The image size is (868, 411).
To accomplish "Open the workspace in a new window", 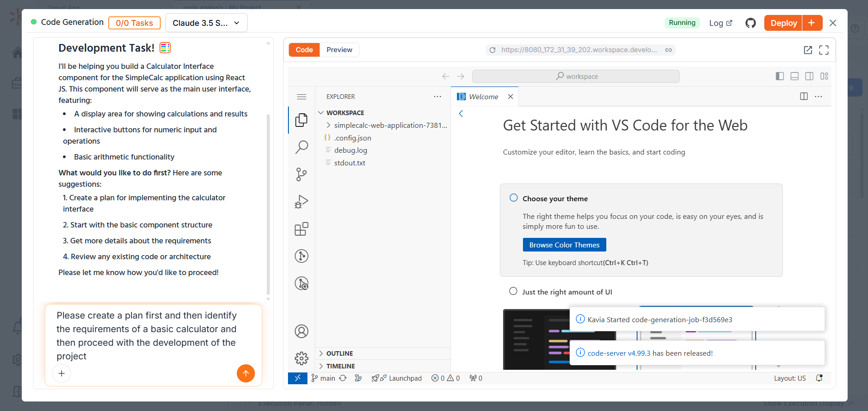I will coord(808,50).
